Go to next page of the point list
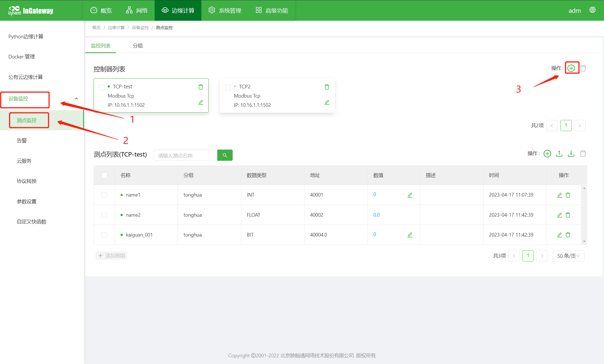The height and width of the screenshot is (364, 604). [x=542, y=256]
